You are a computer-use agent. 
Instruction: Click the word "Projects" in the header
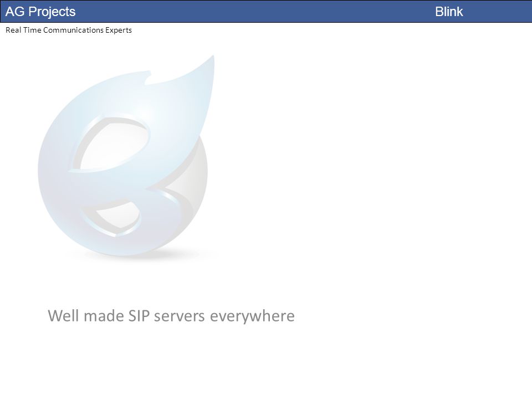[x=52, y=12]
